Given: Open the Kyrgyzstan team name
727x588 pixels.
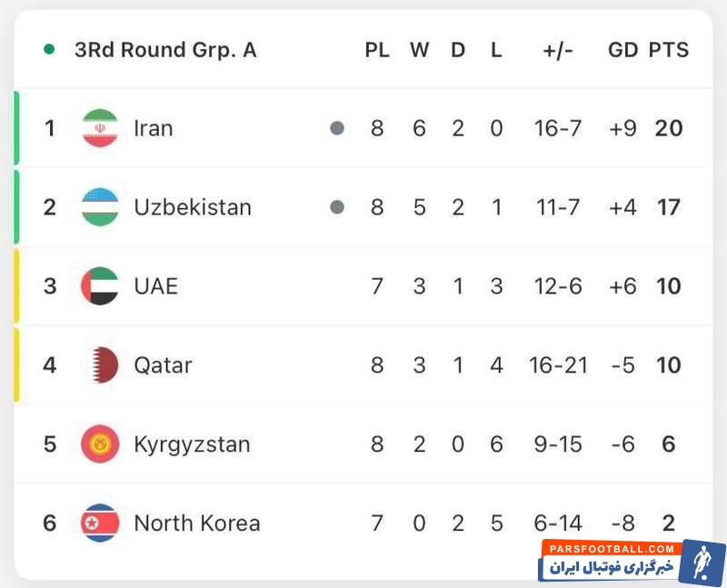Looking at the screenshot, I should click(x=191, y=444).
